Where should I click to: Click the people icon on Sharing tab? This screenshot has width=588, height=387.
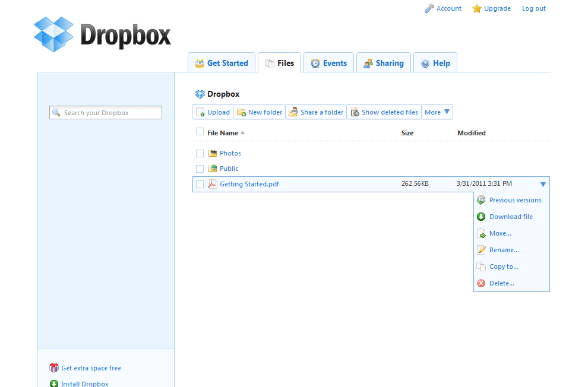pyautogui.click(x=368, y=64)
